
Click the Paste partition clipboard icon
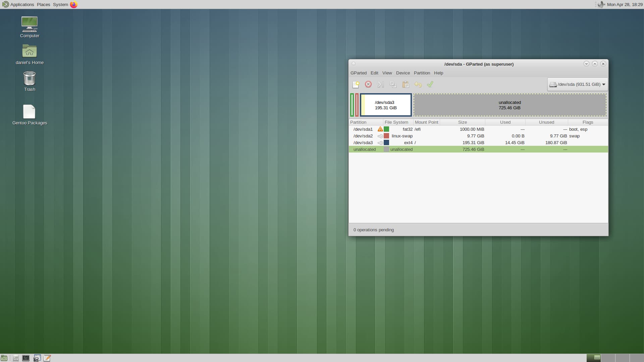point(406,84)
